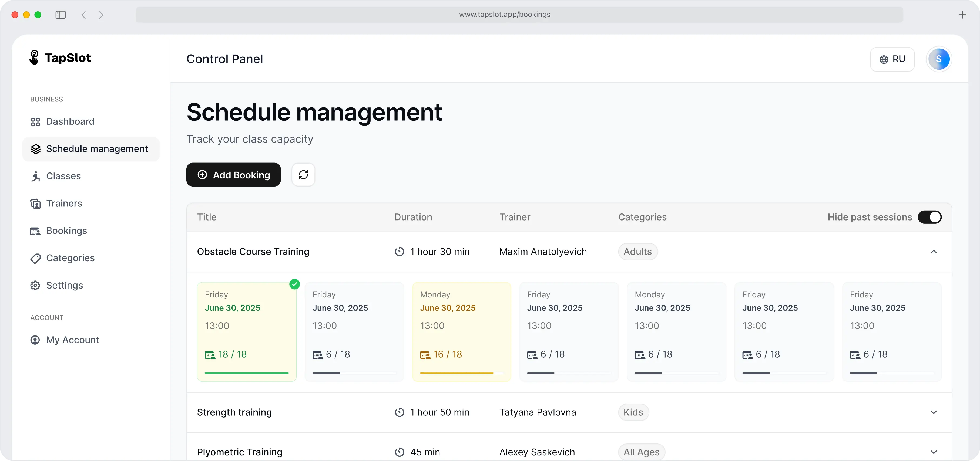
Task: Click the globe language icon
Action: (x=884, y=59)
